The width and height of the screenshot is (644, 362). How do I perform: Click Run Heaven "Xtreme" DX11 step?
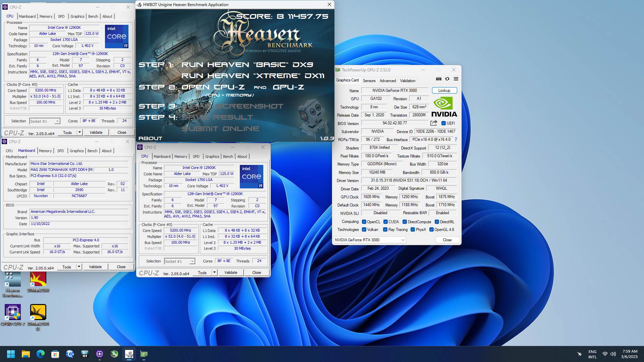coord(253,76)
